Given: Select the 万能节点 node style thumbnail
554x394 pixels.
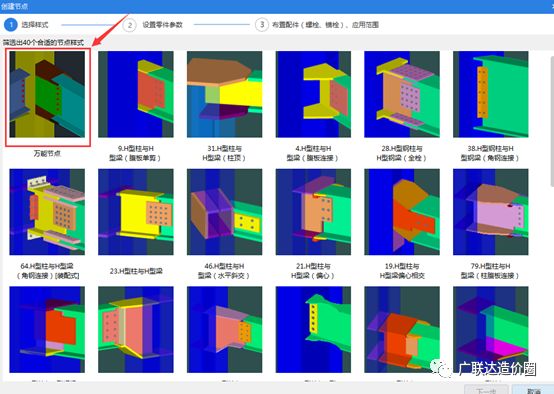Looking at the screenshot, I should [x=47, y=94].
